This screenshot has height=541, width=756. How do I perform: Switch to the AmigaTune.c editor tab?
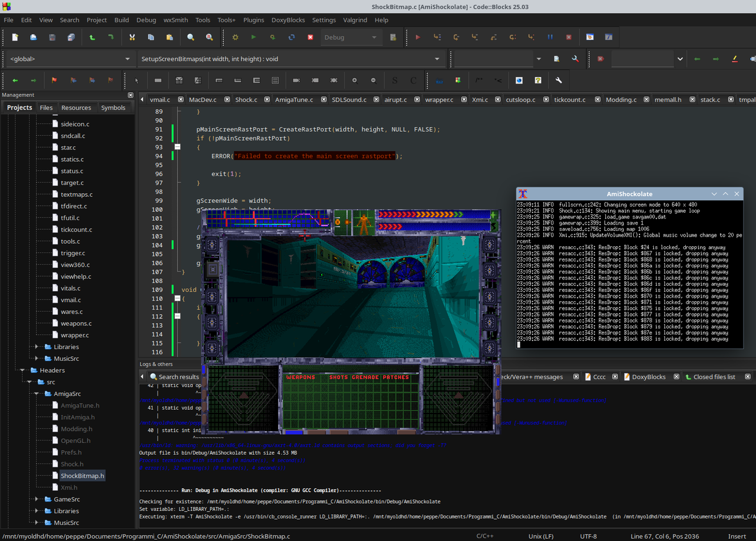click(x=294, y=100)
